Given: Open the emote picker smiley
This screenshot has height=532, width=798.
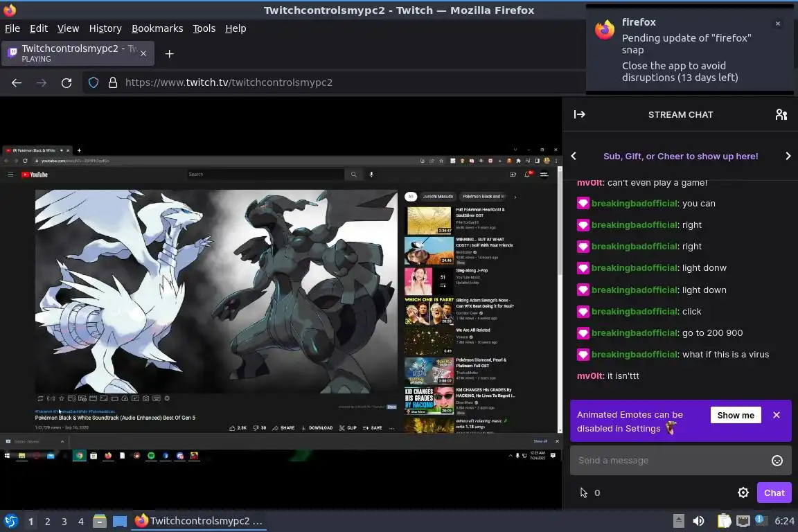Looking at the screenshot, I should (x=777, y=461).
